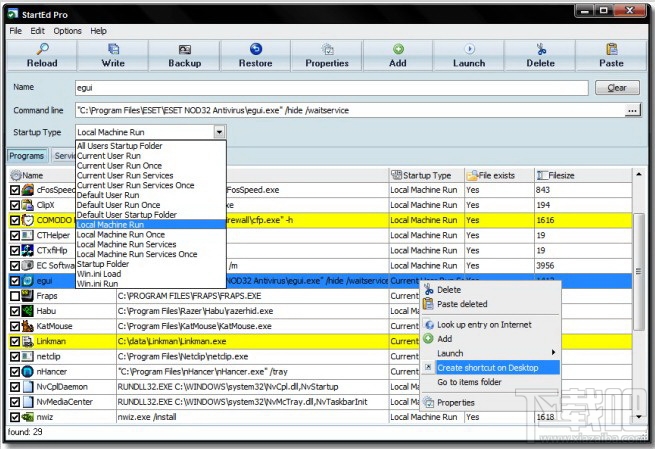Click the cFosSpeed row icon

click(28, 190)
